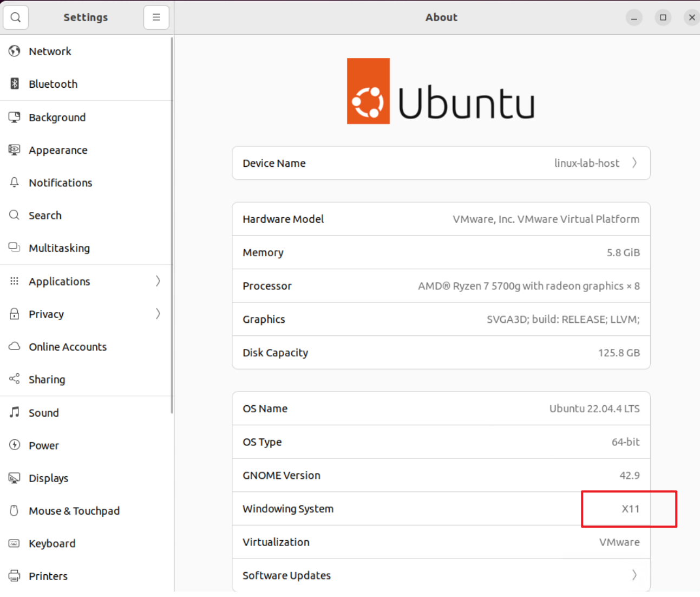Screen dimensions: 700x597
Task: Click the Hardware Model label
Action: coord(283,219)
